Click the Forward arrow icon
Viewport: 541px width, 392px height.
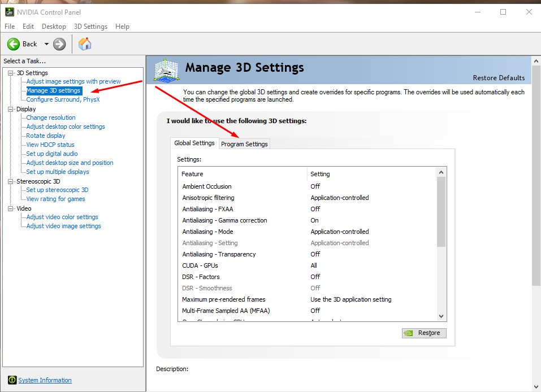pos(59,44)
